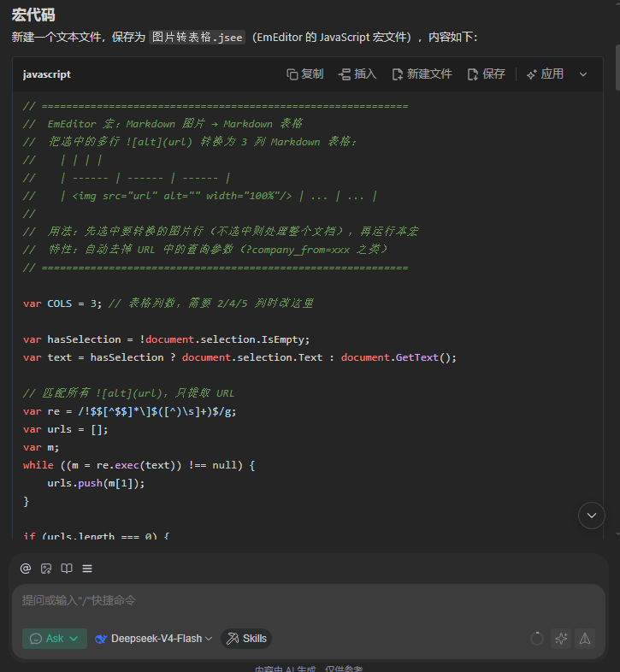Focus the question input field
620x672 pixels.
tap(309, 600)
